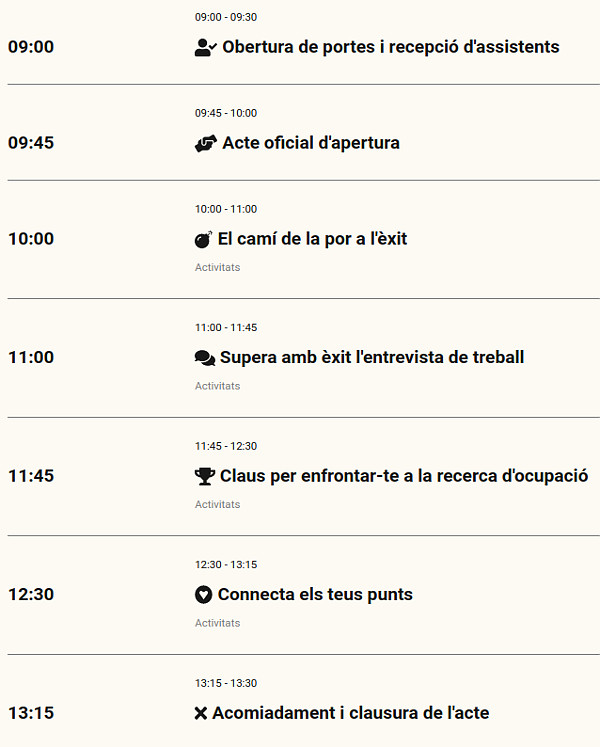Open Supera amb èxit l'entrevista de treball
600x747 pixels.
pos(372,357)
